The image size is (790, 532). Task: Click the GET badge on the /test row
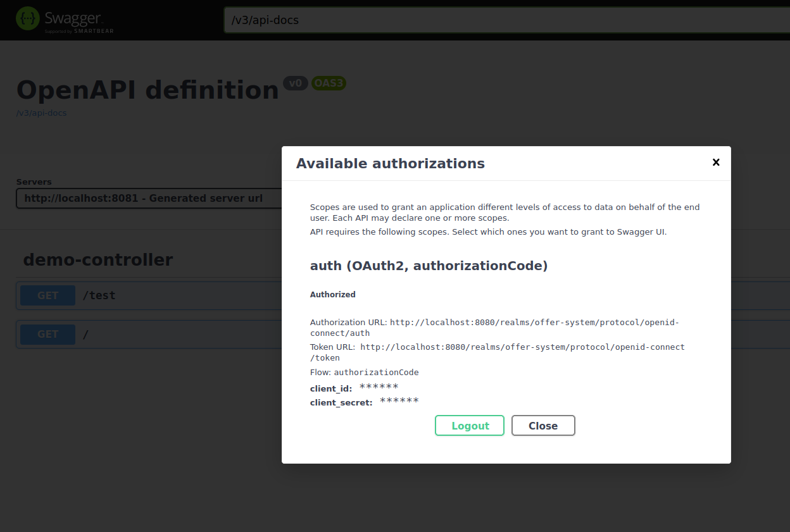point(47,295)
